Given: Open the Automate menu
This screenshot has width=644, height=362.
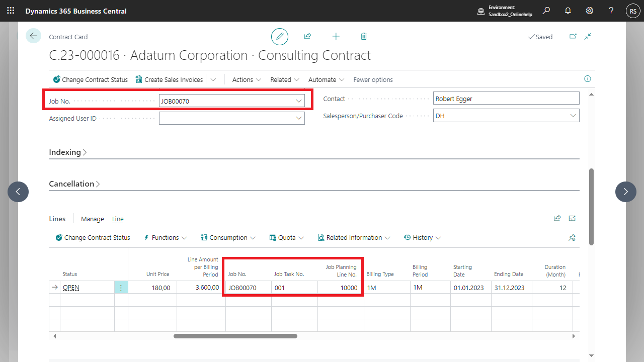Looking at the screenshot, I should point(326,79).
